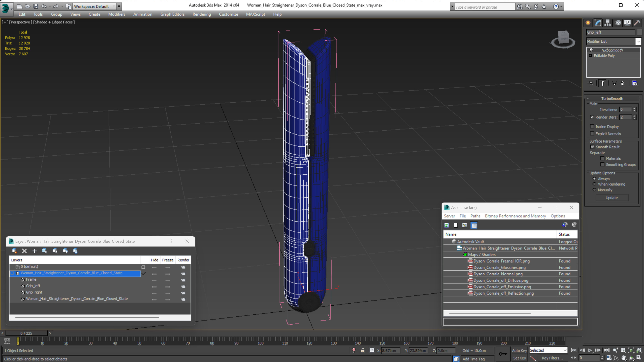Click the Redo arrow icon
This screenshot has width=644, height=362.
pos(56,6)
